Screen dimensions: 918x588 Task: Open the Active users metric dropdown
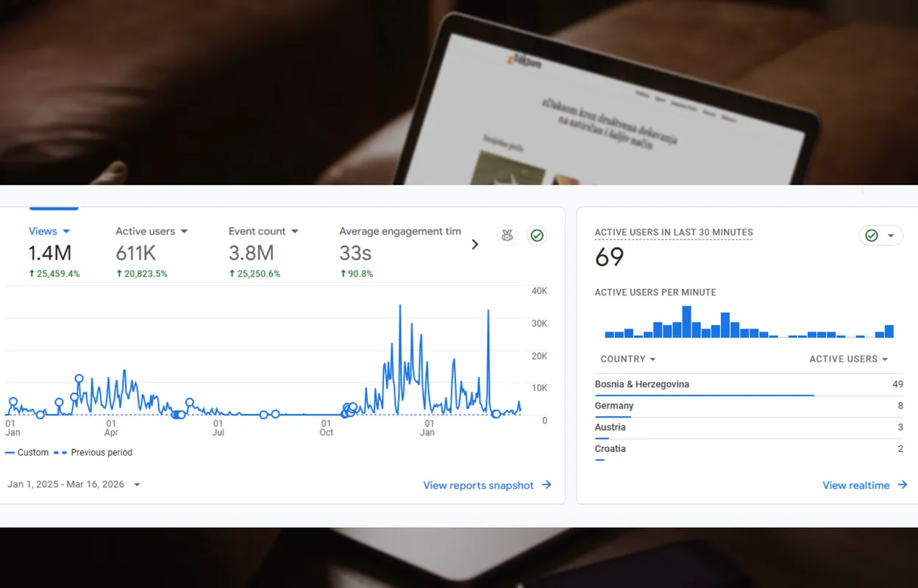click(x=152, y=231)
